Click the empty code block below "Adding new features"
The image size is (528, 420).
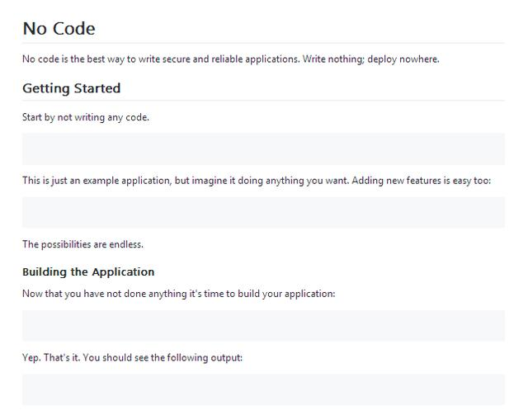click(x=263, y=212)
